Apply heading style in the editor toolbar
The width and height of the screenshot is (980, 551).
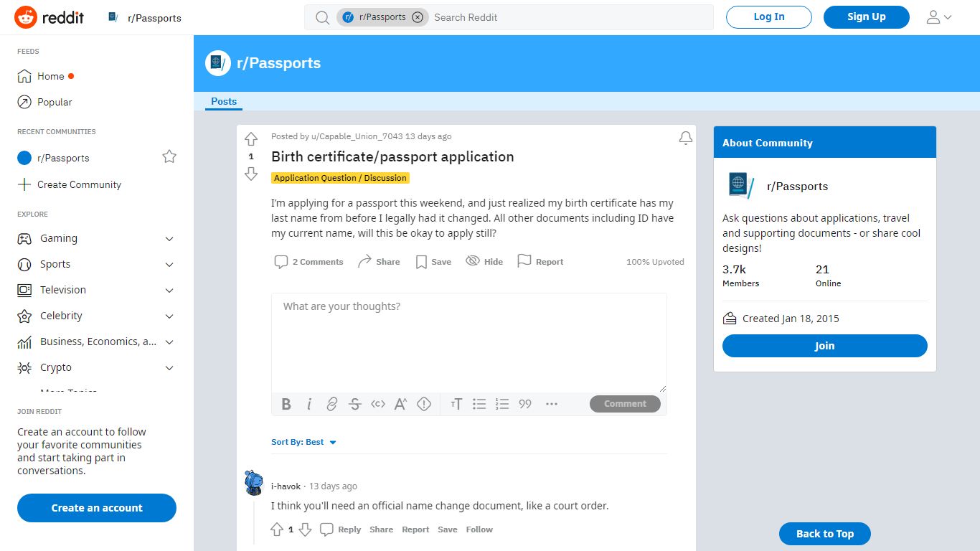pyautogui.click(x=456, y=404)
